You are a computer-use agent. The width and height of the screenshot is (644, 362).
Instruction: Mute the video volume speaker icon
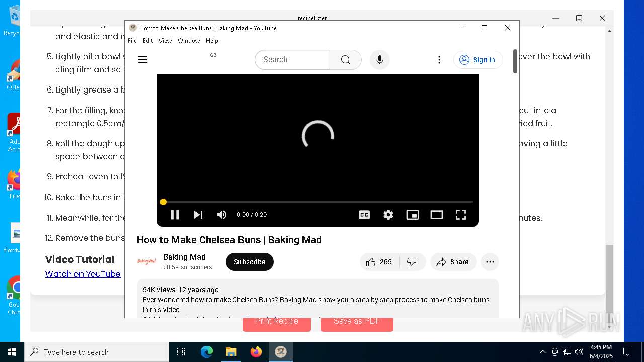(222, 215)
